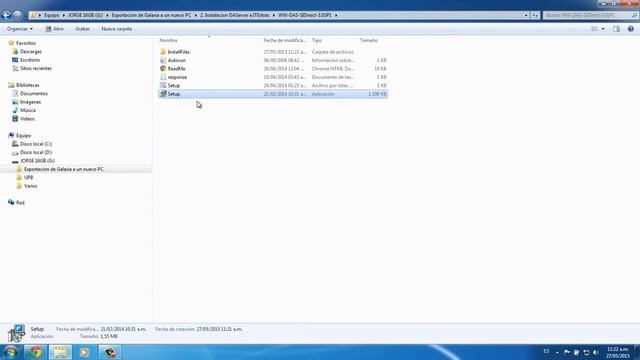Sort by Tipo column header
640x360 pixels.
tap(317, 40)
